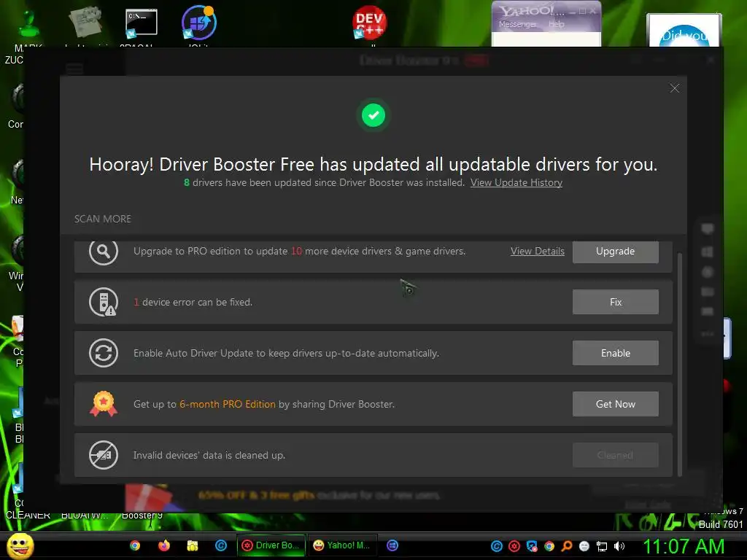747x560 pixels.
Task: Click the smiley Start button
Action: 20,545
